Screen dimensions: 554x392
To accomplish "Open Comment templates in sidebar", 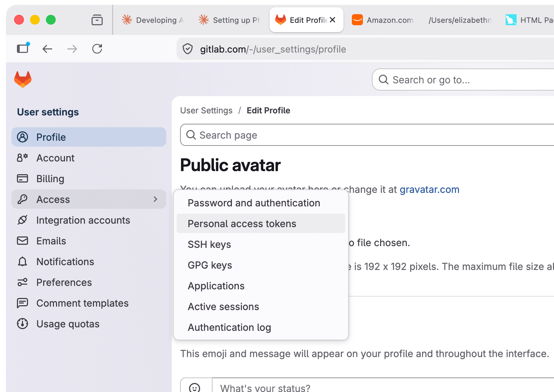I will [89, 303].
